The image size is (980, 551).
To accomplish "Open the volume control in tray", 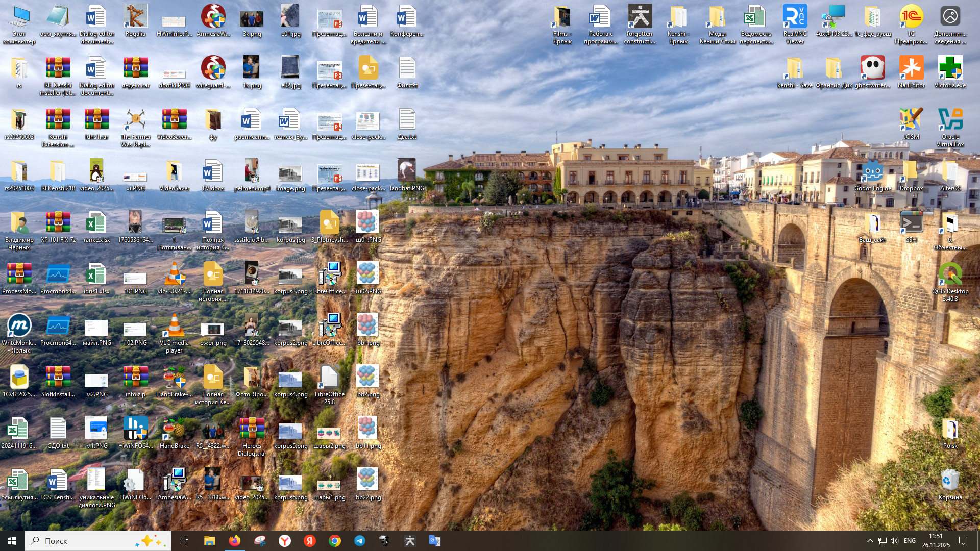I will click(894, 541).
